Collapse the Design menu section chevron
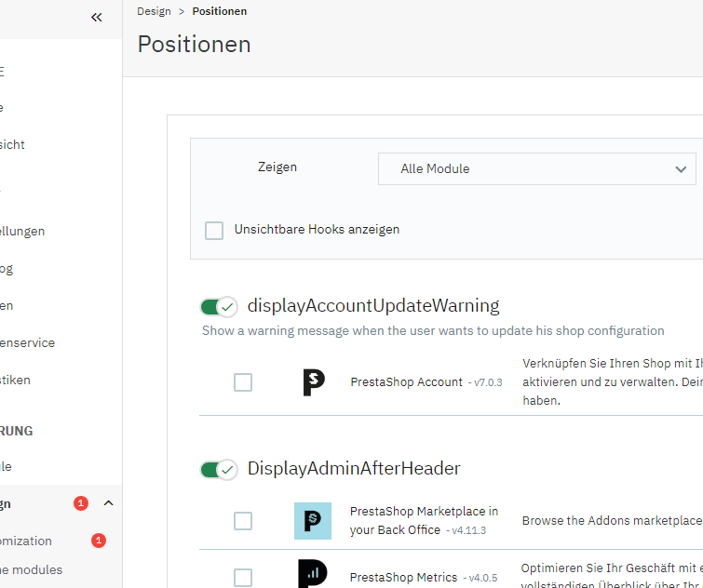 pos(109,503)
